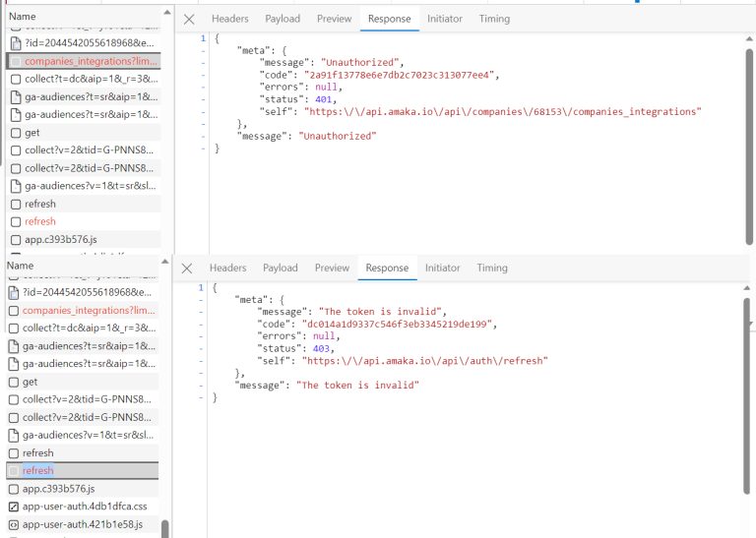756x538 pixels.
Task: Select the highlighted companies_integrations request in top list
Action: (84, 61)
